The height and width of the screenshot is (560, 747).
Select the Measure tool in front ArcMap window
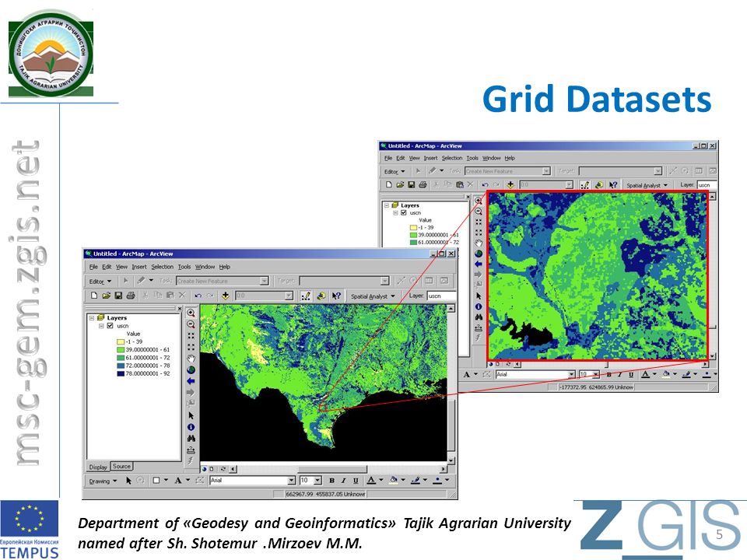191,450
